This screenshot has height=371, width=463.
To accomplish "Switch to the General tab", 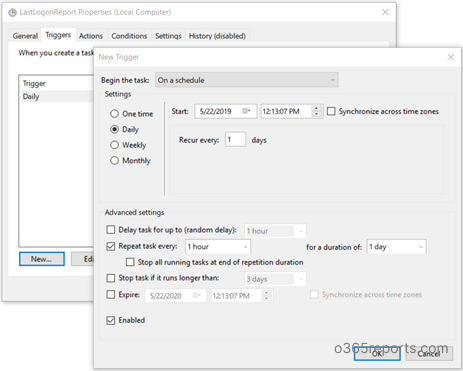I will [25, 36].
